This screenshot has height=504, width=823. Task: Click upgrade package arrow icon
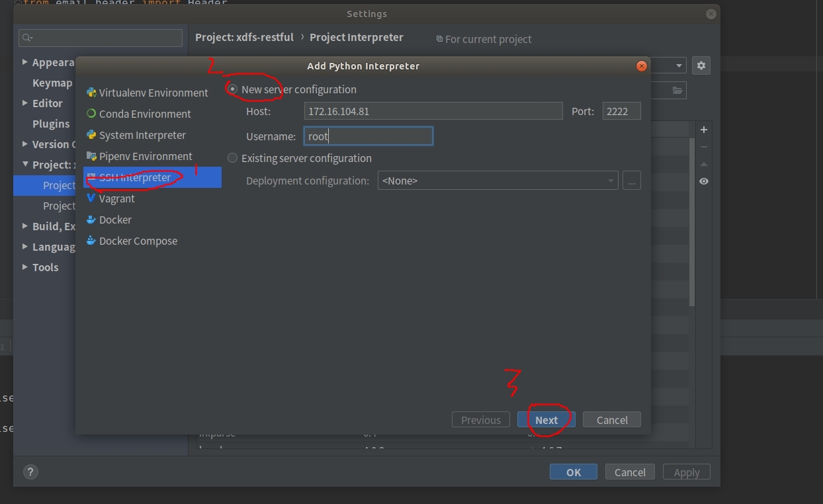[704, 164]
